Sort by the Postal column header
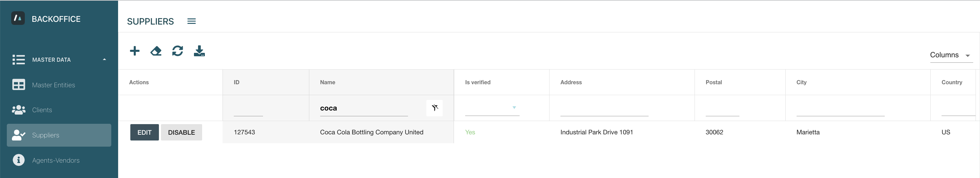 click(x=713, y=82)
